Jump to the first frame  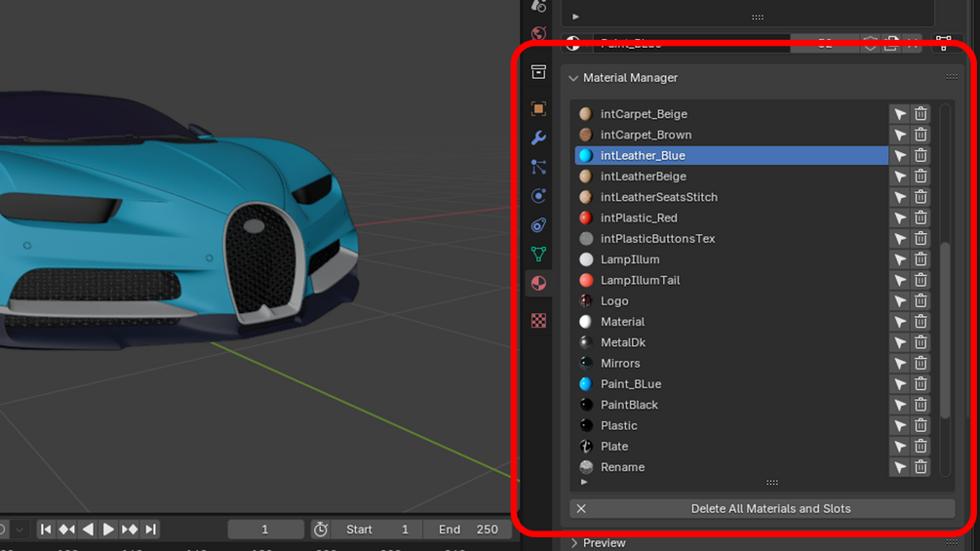click(x=46, y=530)
